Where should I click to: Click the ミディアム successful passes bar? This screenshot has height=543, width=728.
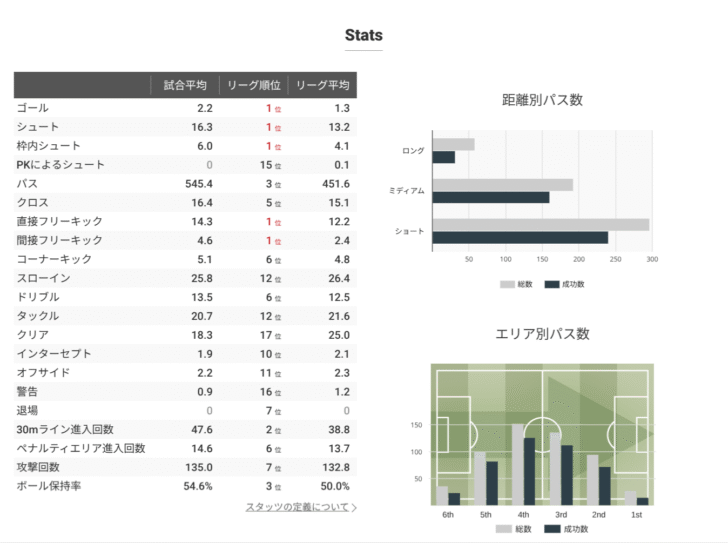click(x=491, y=197)
